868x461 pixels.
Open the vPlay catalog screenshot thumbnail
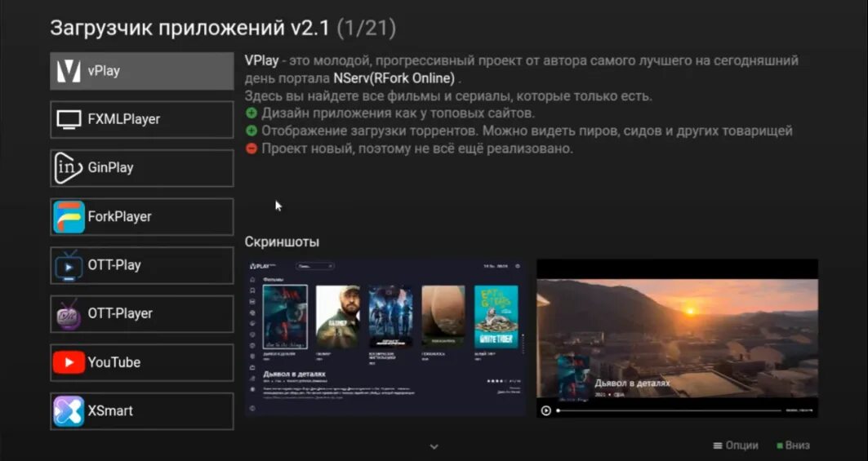tap(385, 338)
